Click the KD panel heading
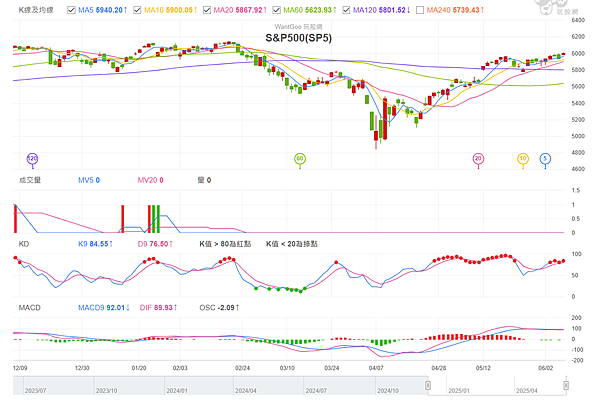 pos(24,244)
